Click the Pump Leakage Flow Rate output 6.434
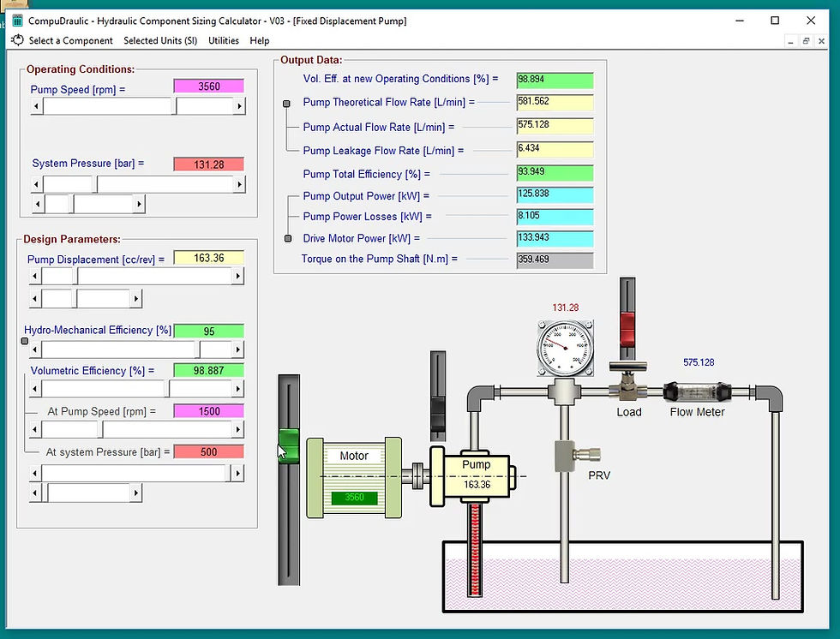 (x=555, y=149)
